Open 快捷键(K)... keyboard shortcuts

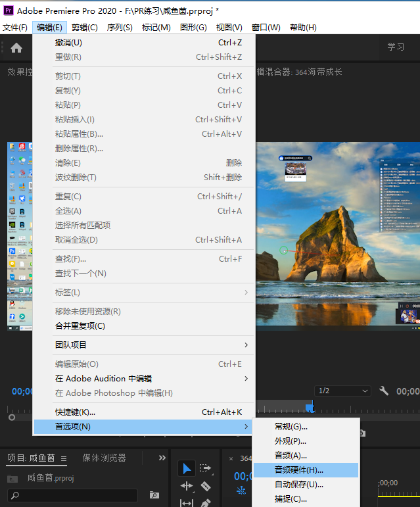(143, 412)
